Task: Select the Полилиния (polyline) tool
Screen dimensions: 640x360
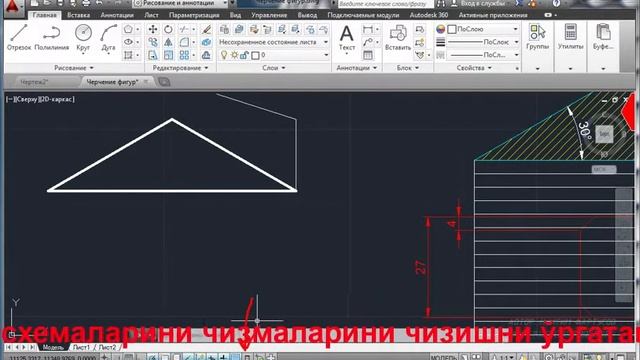Action: coord(51,37)
